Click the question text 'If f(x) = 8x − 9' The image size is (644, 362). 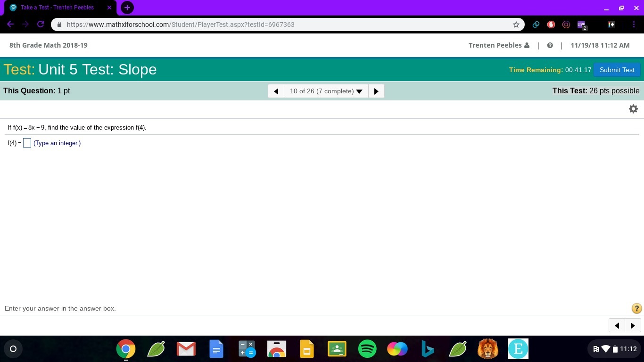[x=77, y=128]
